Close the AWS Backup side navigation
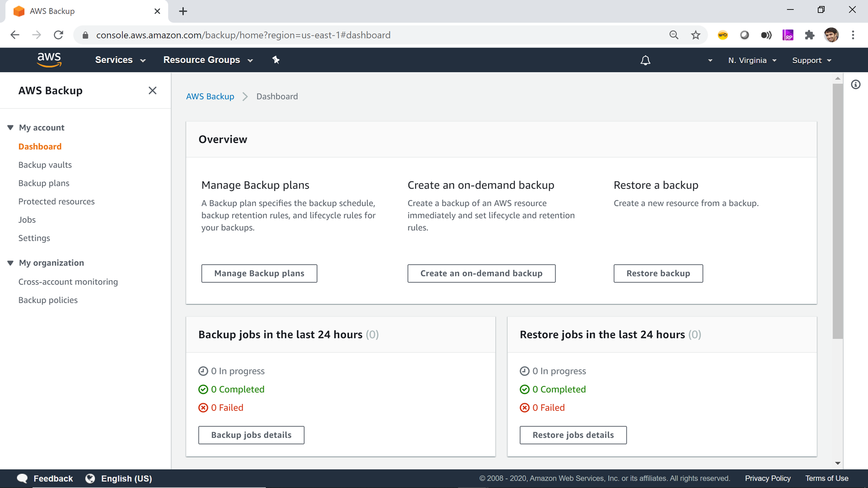 point(152,91)
